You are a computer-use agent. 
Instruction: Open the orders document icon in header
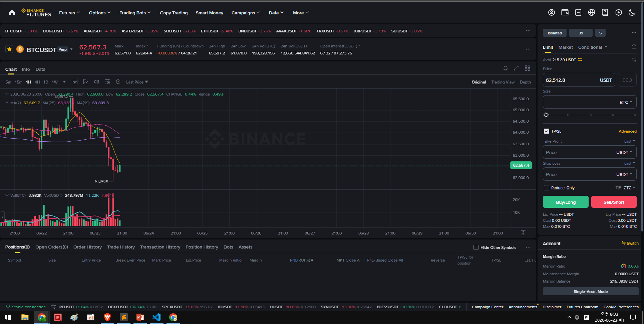coord(578,13)
